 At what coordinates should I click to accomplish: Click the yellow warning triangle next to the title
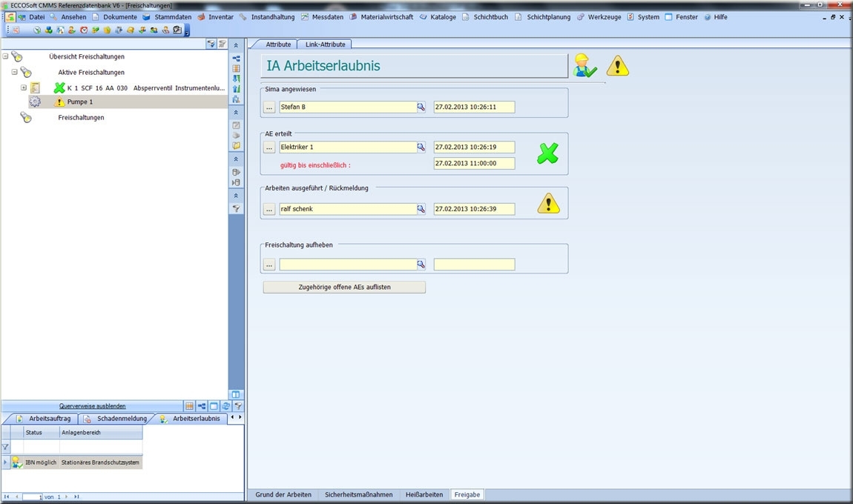point(617,66)
